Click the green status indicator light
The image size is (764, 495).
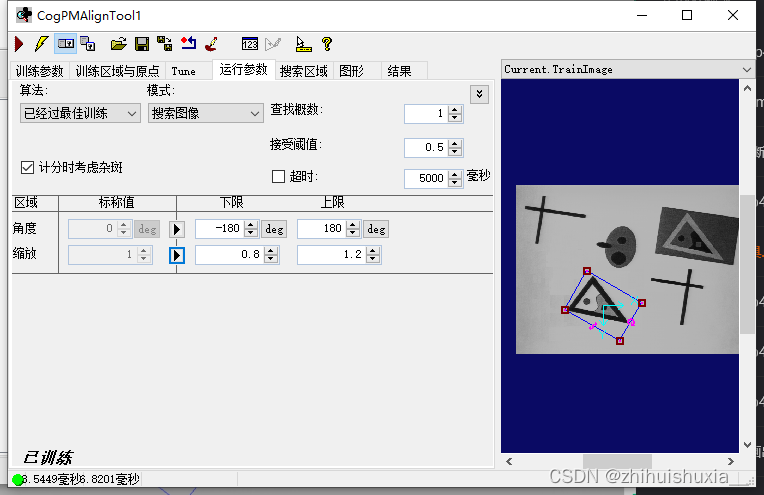click(x=18, y=480)
